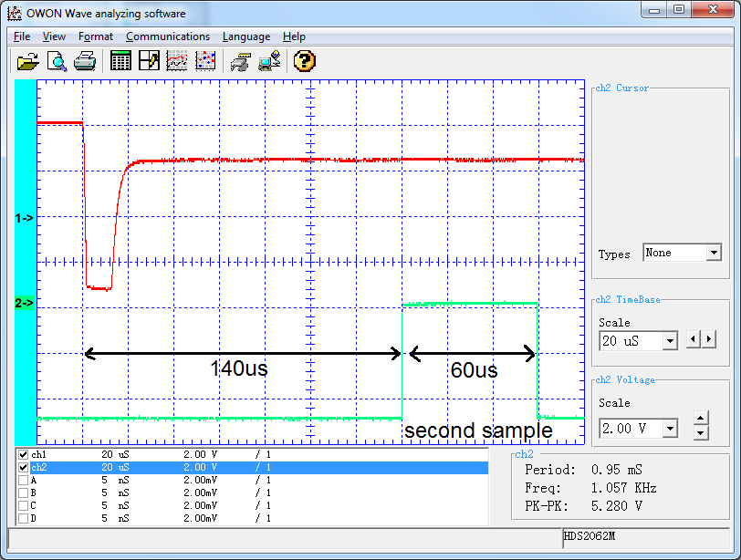Enable the channel A checkbox
Image resolution: width=741 pixels, height=560 pixels.
(24, 480)
